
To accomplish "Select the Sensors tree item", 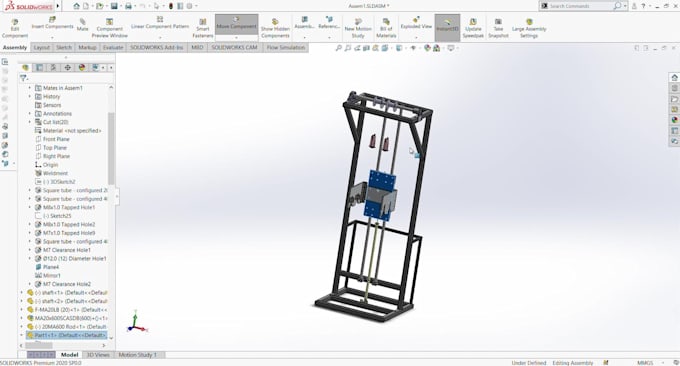I will [52, 105].
